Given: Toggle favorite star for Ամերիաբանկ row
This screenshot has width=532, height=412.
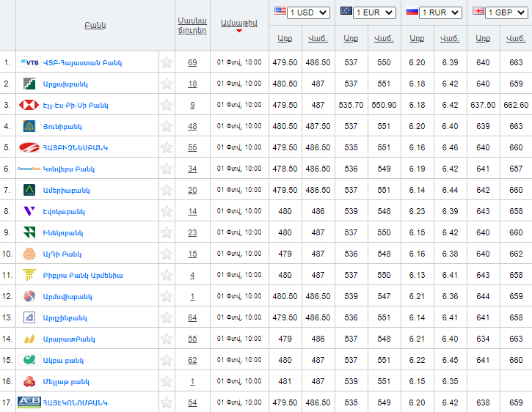Looking at the screenshot, I should [x=167, y=190].
